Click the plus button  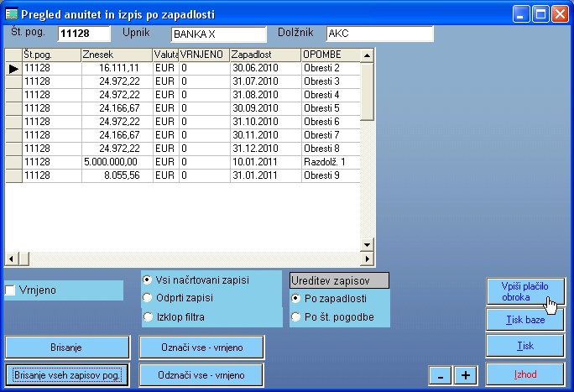465,375
